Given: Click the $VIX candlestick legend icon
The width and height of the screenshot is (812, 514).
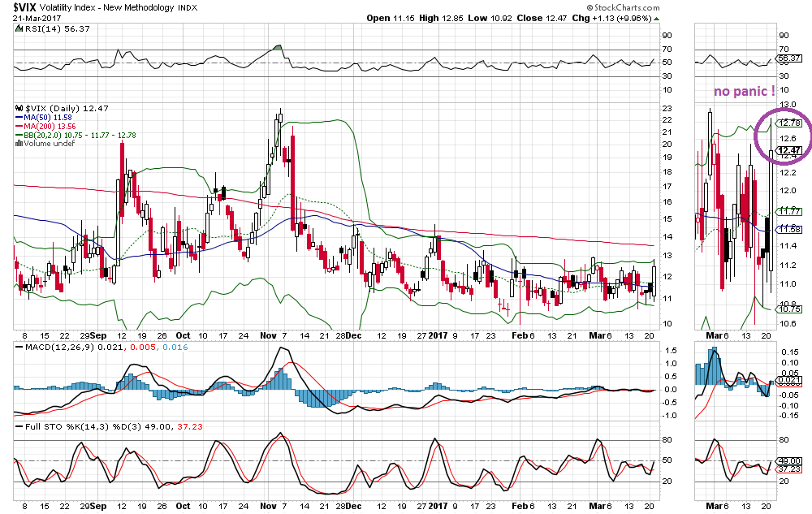Looking at the screenshot, I should pos(19,108).
